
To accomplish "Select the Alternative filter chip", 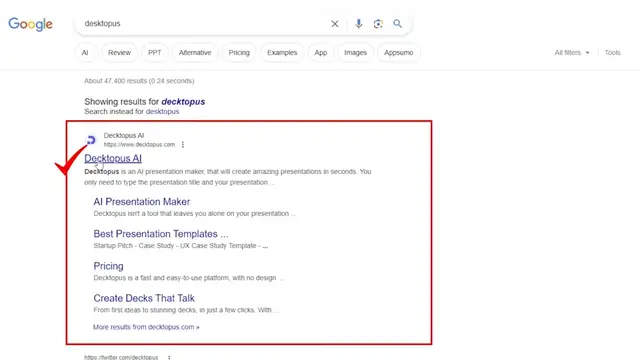I will (x=195, y=53).
